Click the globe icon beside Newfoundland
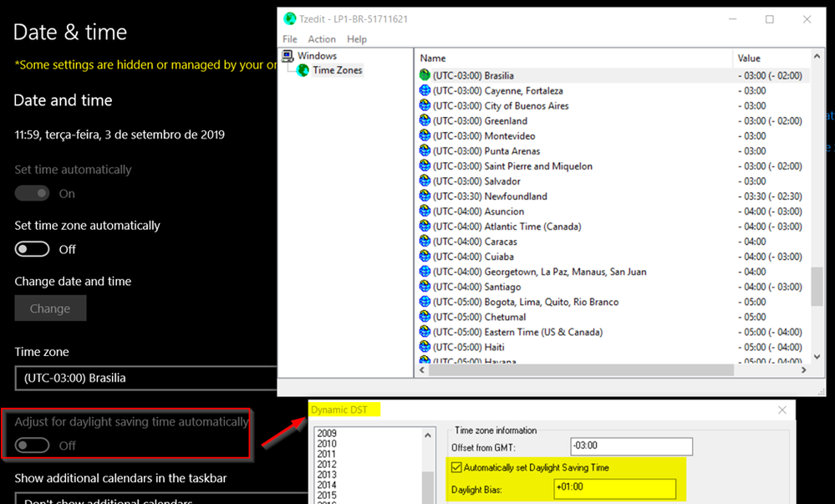The image size is (835, 504). tap(425, 196)
